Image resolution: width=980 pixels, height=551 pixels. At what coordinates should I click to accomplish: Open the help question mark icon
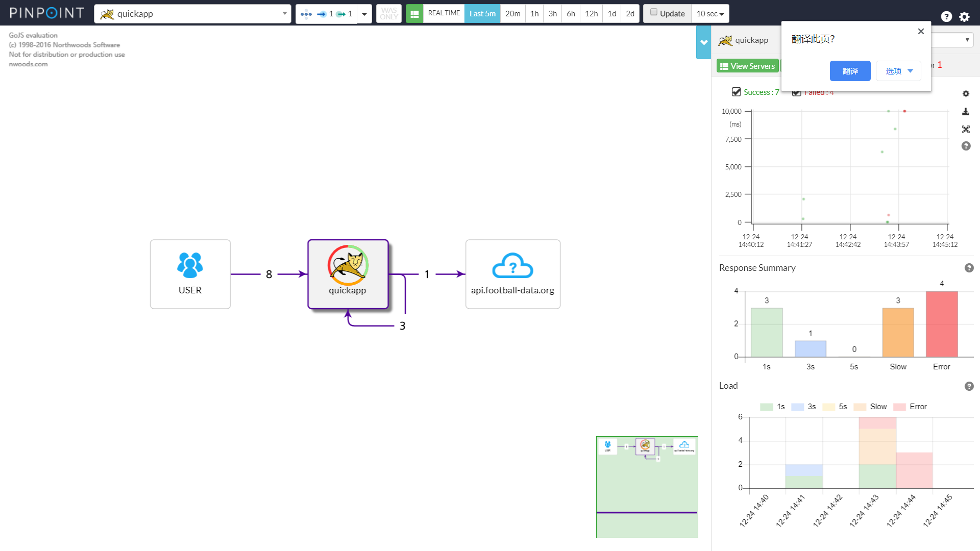pyautogui.click(x=946, y=16)
